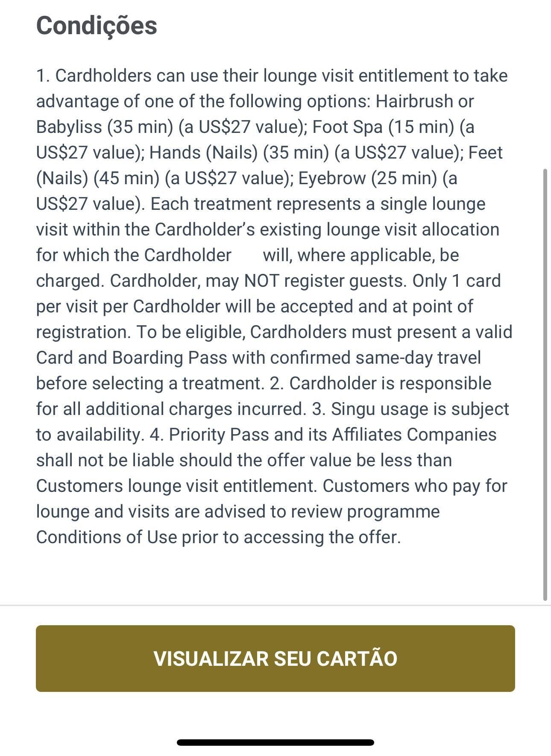Tap the phrase 'Eyebrow (25 min)'
Image resolution: width=551 pixels, height=756 pixels.
click(x=368, y=178)
